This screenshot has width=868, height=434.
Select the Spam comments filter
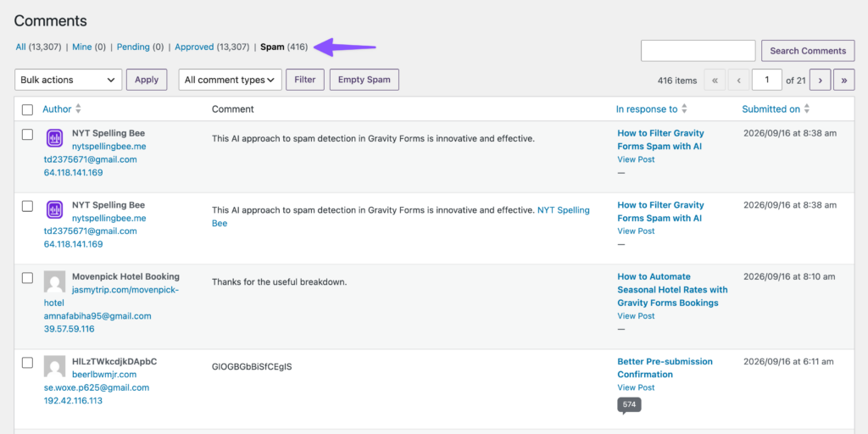point(272,47)
